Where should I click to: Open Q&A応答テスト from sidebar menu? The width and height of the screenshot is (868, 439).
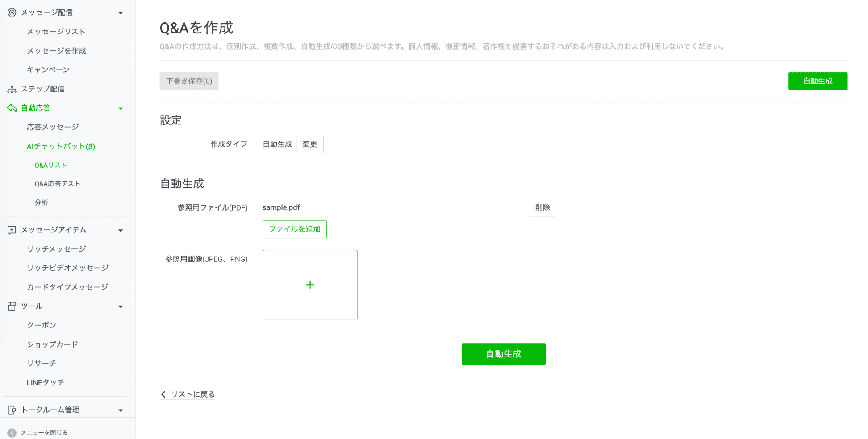coord(57,183)
